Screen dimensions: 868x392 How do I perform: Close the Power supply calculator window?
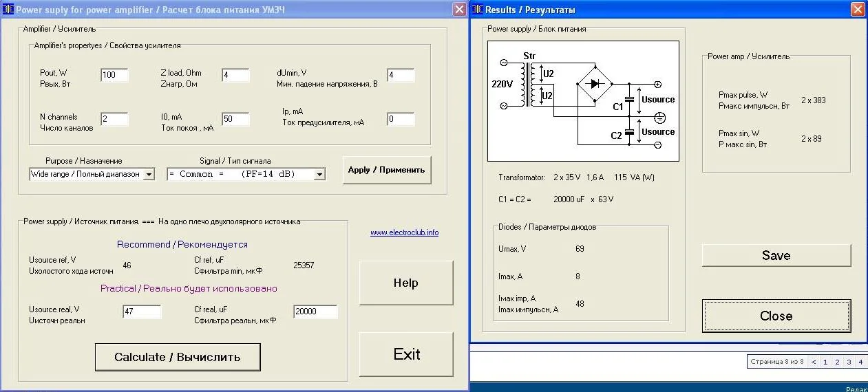pyautogui.click(x=459, y=10)
